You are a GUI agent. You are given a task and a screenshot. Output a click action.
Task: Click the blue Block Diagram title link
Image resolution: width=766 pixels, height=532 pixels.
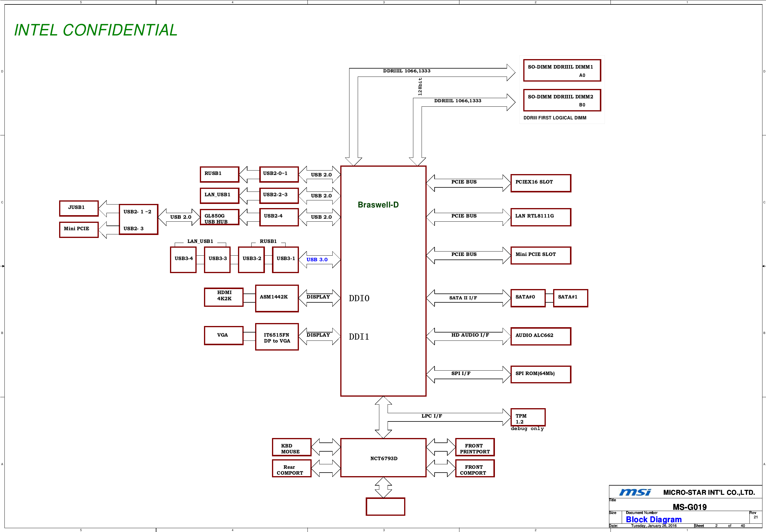point(653,519)
